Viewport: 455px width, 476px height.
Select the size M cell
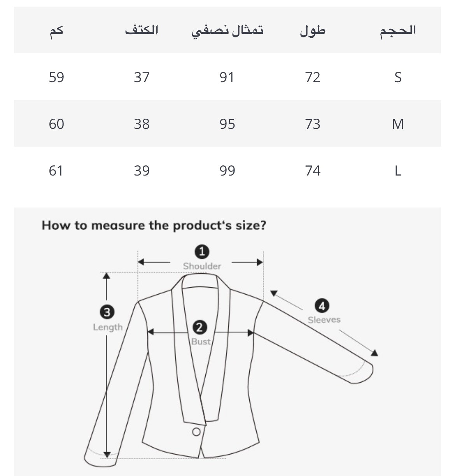point(397,124)
